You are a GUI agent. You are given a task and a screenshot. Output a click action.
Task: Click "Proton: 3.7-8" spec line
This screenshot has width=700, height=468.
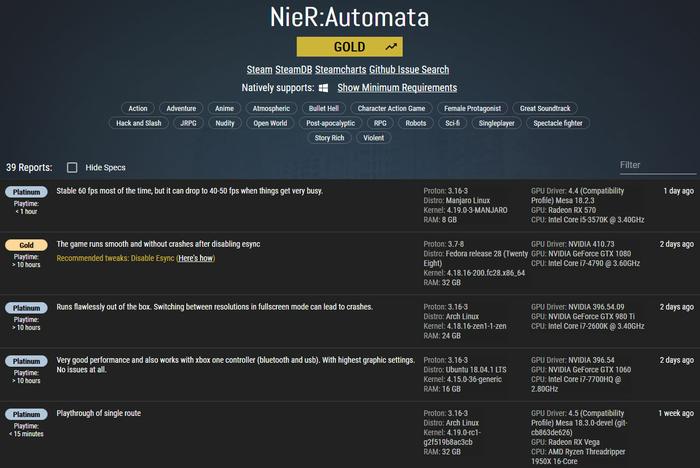pos(444,244)
